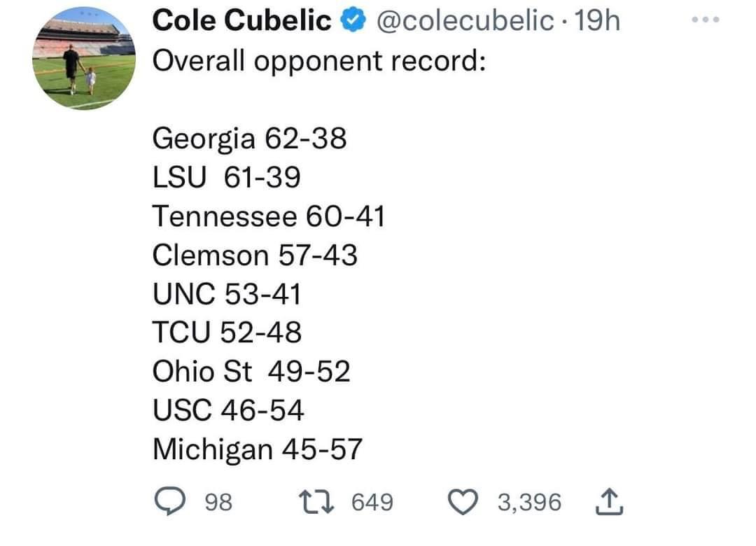Select the TCU 52-48 line
The width and height of the screenshot is (756, 546).
(x=227, y=332)
